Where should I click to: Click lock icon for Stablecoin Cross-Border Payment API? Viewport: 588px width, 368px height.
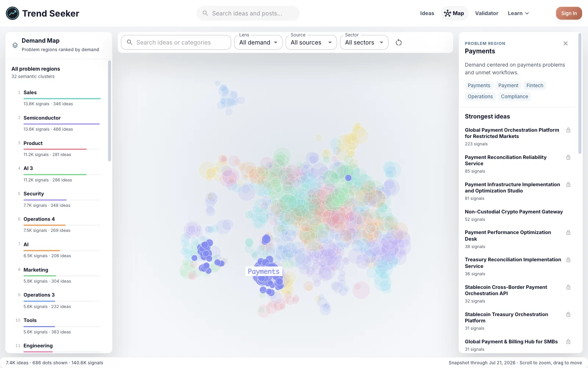[568, 287]
